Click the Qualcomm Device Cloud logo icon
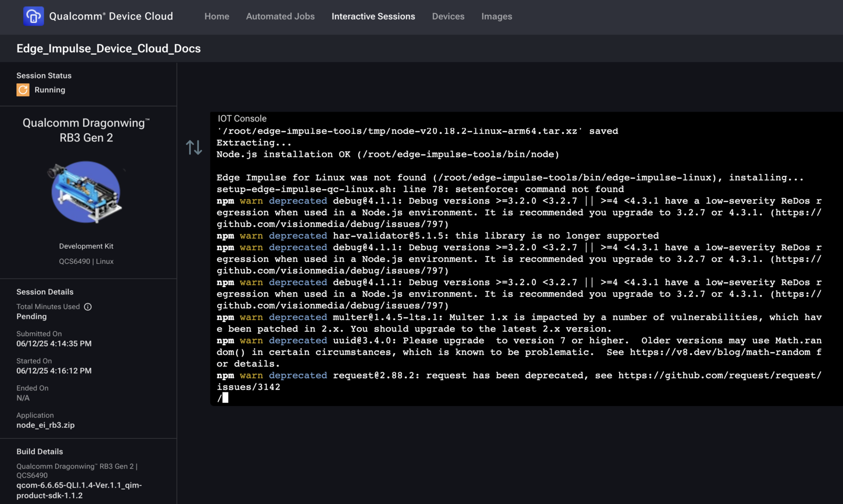 point(33,16)
